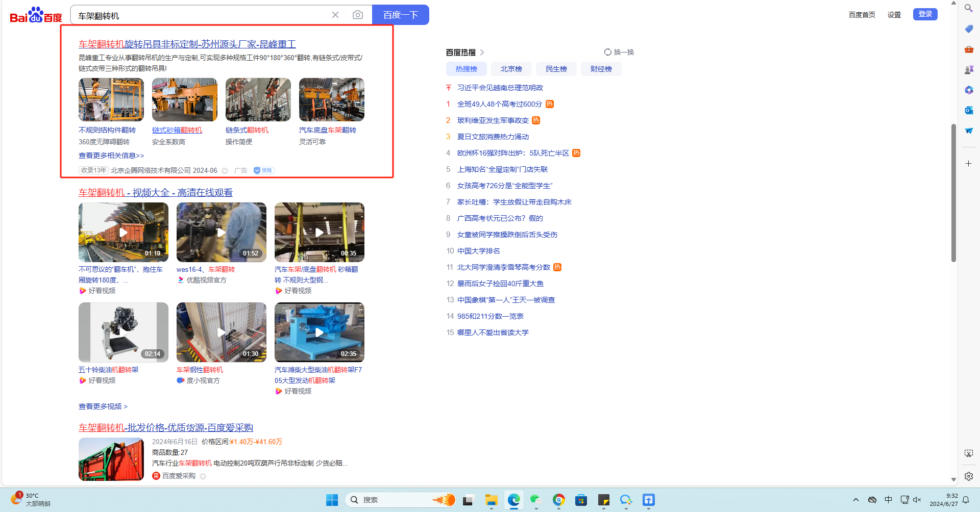Select the 民生榜 tab
Viewport: 980px width, 512px height.
point(556,69)
